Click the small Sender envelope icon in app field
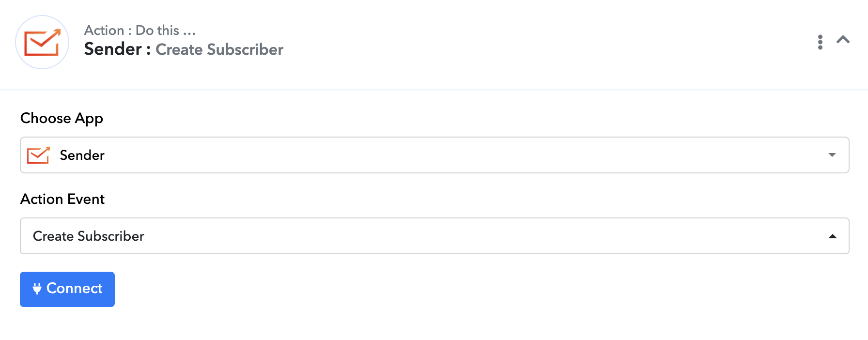The width and height of the screenshot is (868, 340). coord(38,155)
